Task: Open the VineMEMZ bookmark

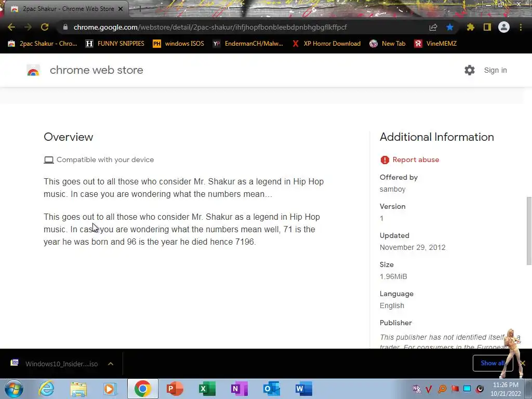Action: pos(436,44)
